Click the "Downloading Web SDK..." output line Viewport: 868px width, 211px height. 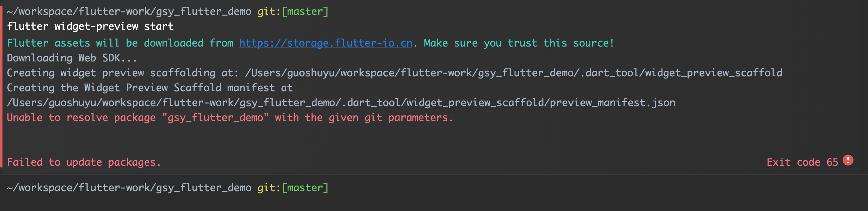tap(72, 58)
